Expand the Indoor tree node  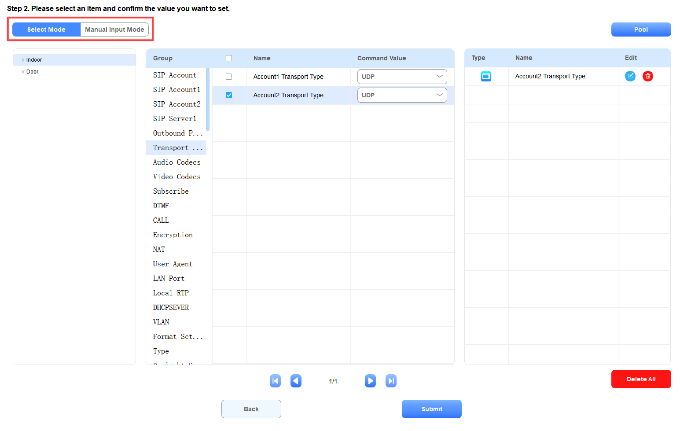pyautogui.click(x=23, y=60)
